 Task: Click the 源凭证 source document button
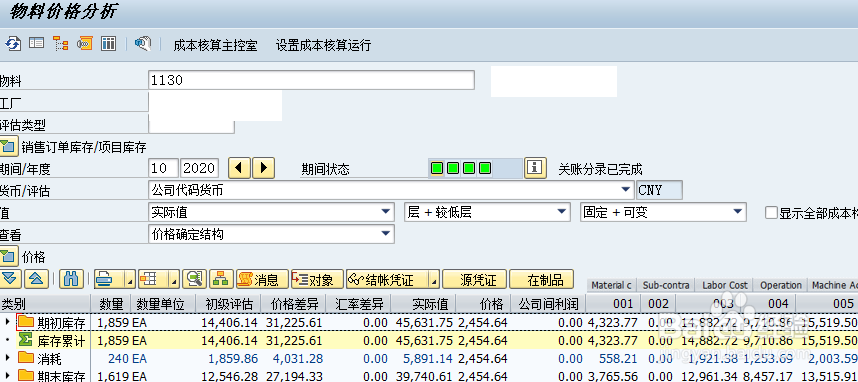pyautogui.click(x=474, y=279)
